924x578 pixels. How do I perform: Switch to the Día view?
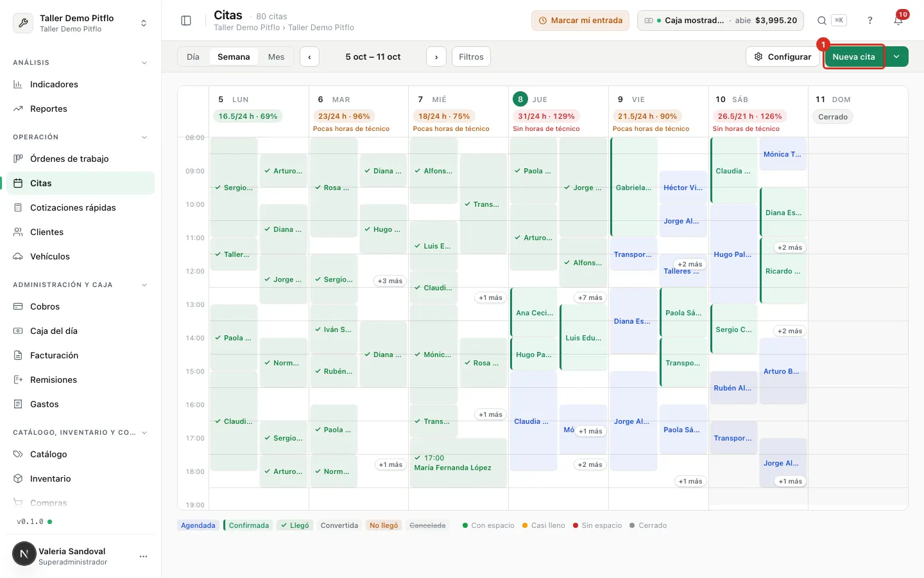(x=193, y=57)
